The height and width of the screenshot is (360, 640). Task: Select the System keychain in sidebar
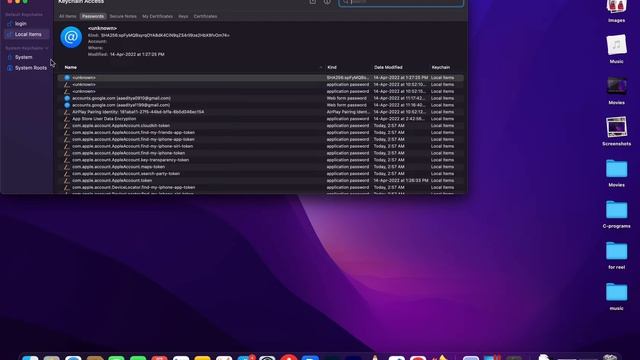(23, 57)
